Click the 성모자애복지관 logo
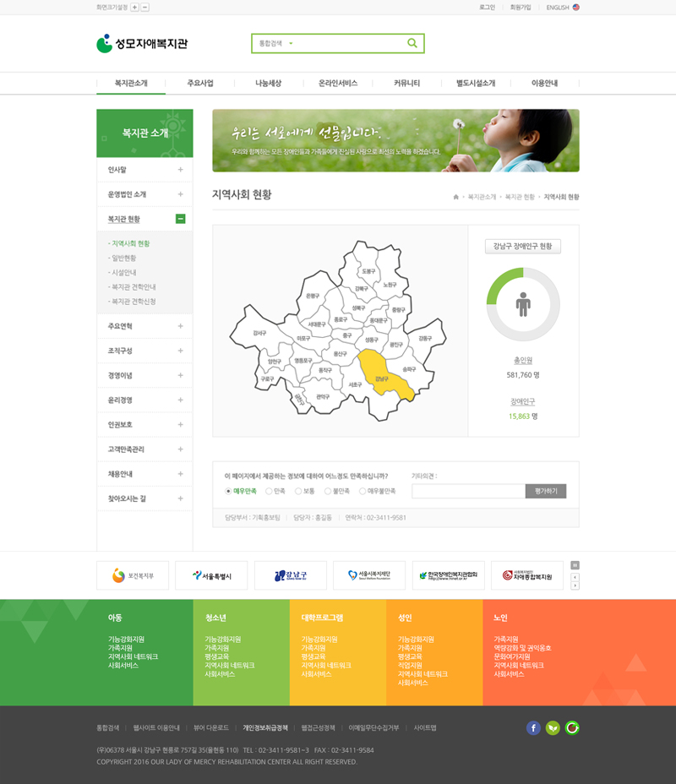 click(x=142, y=43)
